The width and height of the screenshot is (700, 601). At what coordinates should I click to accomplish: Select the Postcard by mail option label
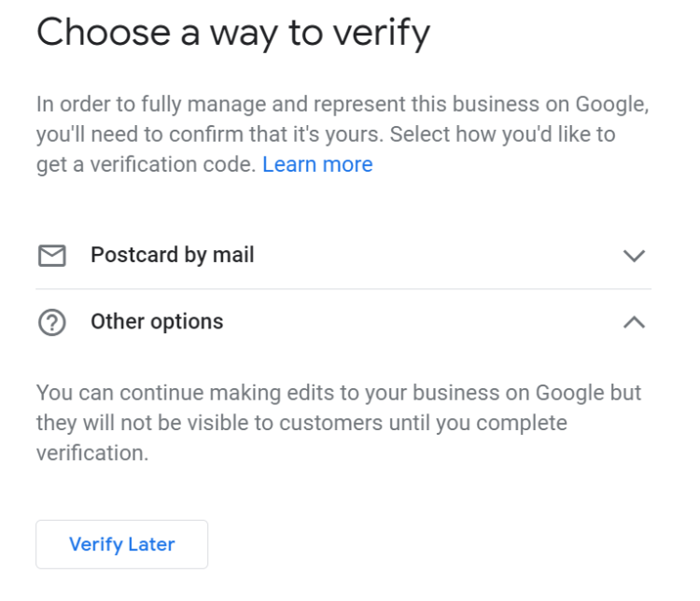point(172,255)
